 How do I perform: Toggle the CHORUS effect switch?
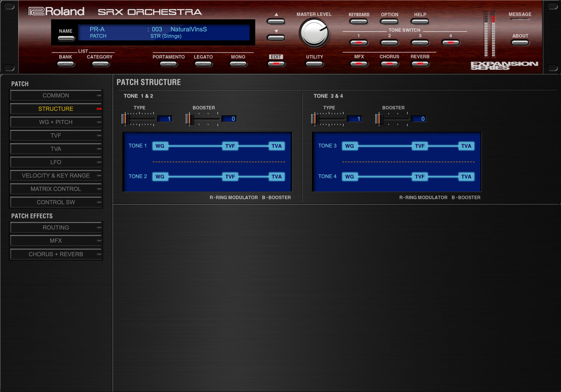pos(389,64)
